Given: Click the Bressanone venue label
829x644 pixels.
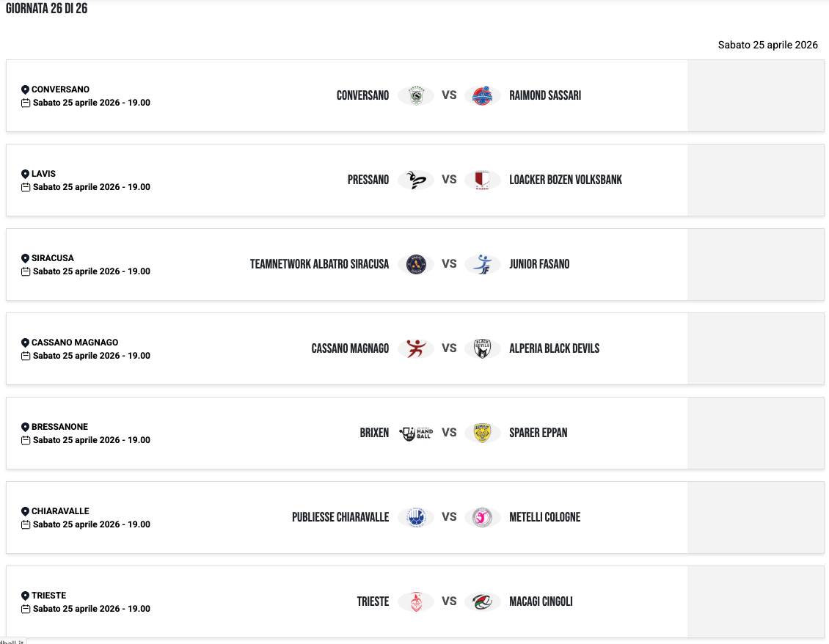Looking at the screenshot, I should (59, 427).
